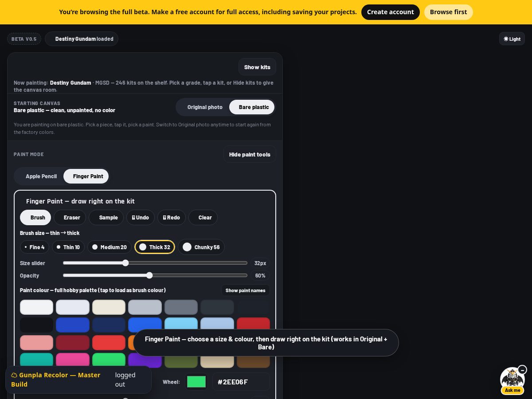Select the Sample colour tool

click(106, 217)
